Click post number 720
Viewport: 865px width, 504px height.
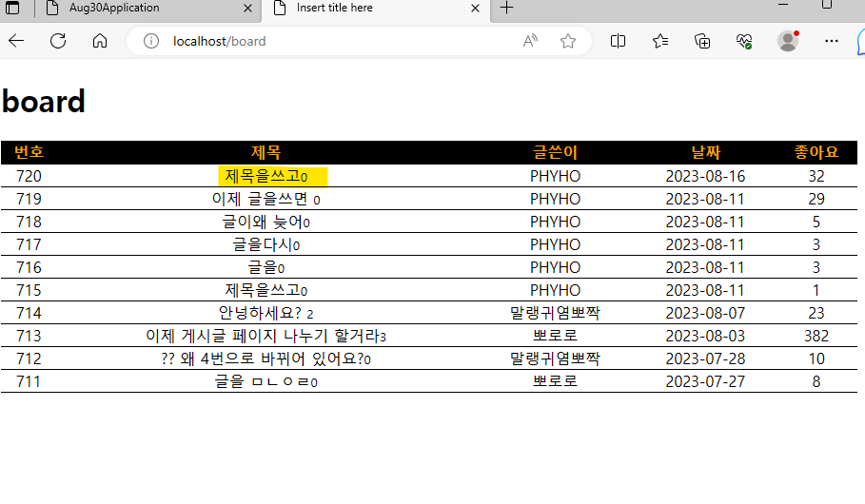pos(29,177)
